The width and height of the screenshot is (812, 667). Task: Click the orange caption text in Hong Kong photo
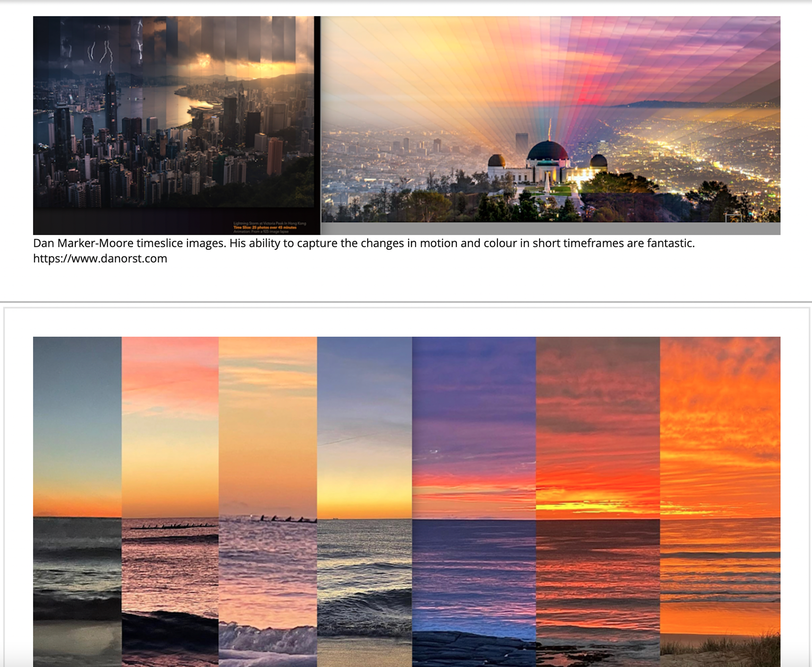(x=265, y=227)
